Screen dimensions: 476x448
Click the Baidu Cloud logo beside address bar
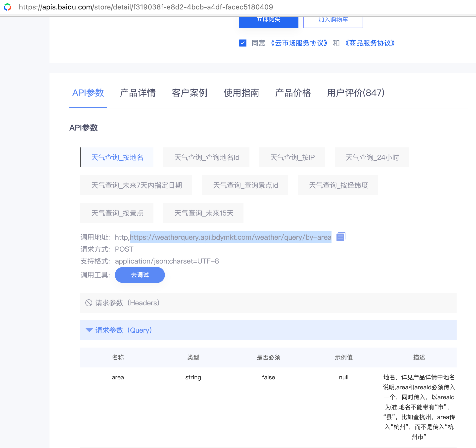click(7, 7)
